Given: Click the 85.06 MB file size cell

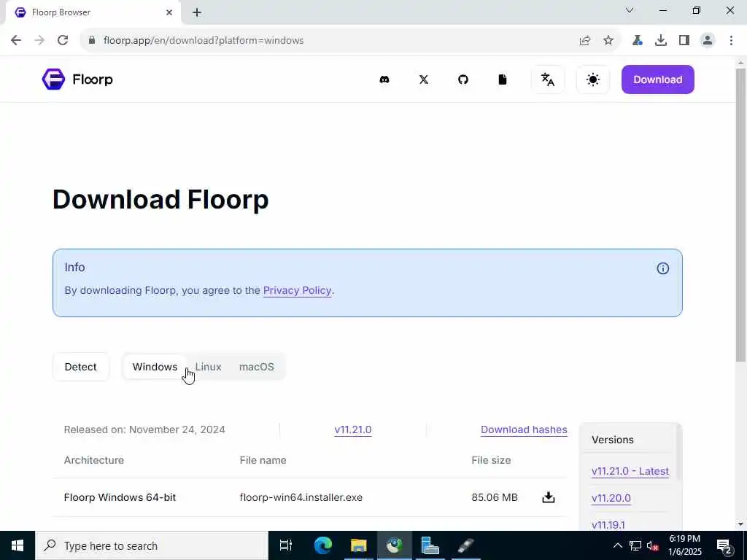Looking at the screenshot, I should 495,497.
